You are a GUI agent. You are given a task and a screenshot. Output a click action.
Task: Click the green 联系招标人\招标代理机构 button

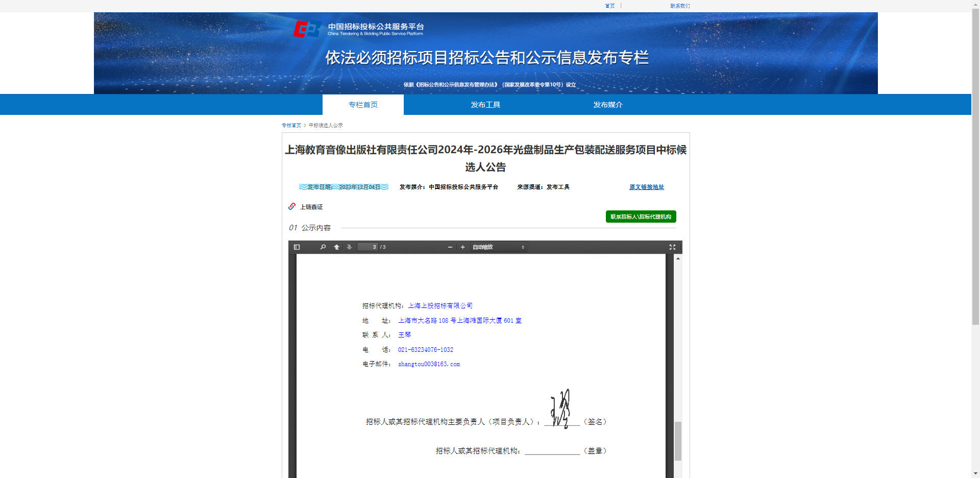(641, 217)
